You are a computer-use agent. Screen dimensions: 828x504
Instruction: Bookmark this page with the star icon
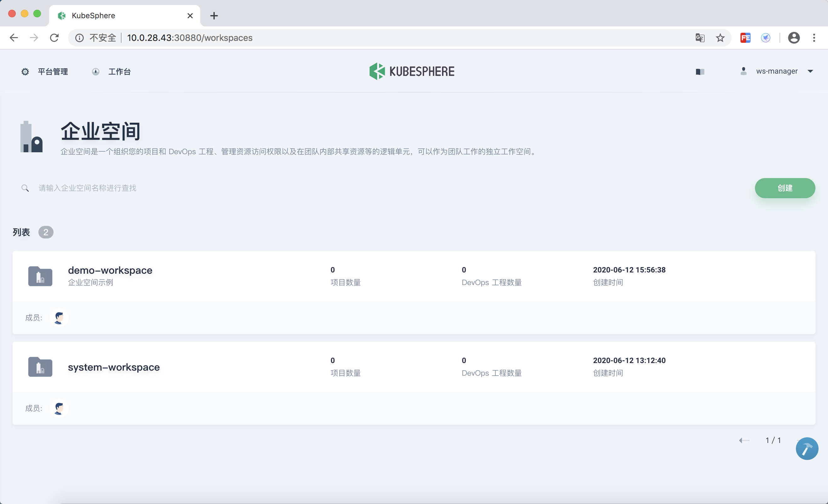(x=720, y=38)
